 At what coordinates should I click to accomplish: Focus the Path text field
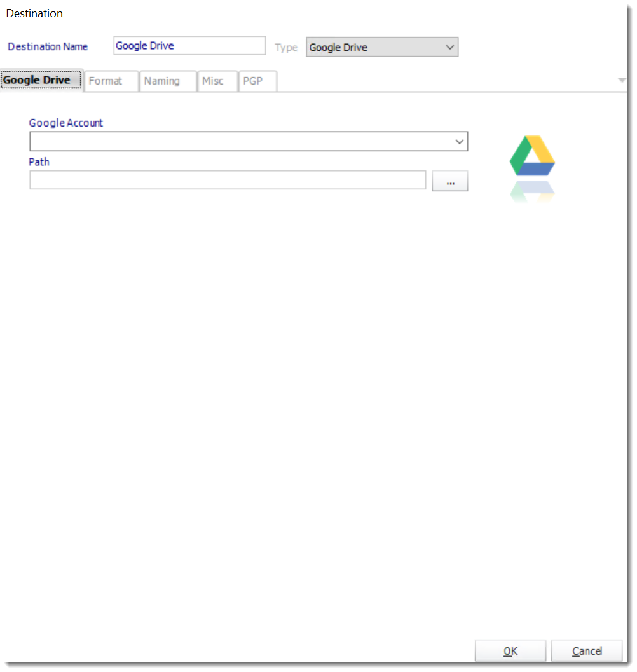pos(228,180)
